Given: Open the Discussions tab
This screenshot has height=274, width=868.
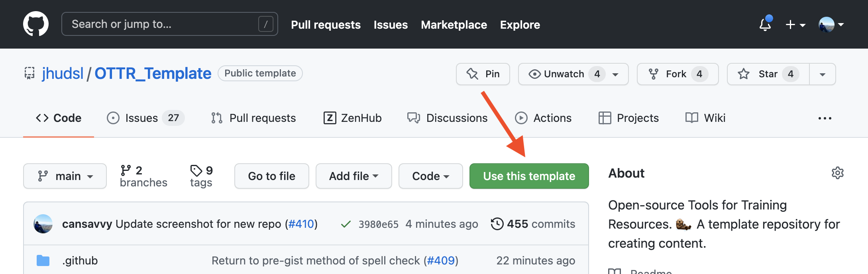Looking at the screenshot, I should click(447, 118).
